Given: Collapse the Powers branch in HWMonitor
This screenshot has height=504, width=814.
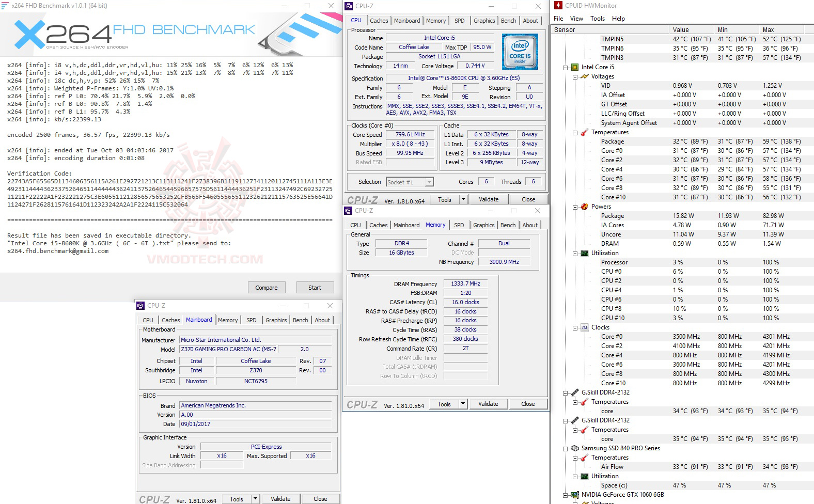Looking at the screenshot, I should coord(575,207).
